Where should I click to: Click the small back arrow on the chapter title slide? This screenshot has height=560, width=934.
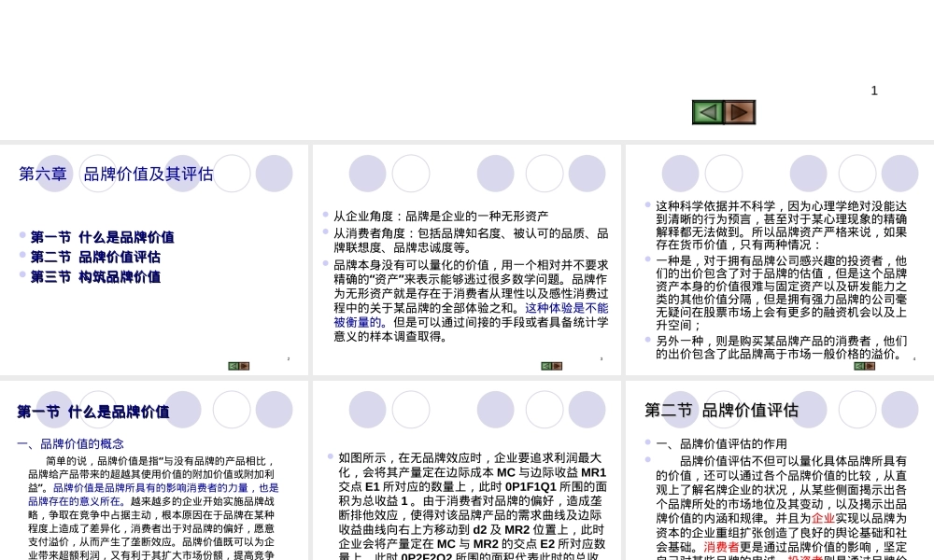(233, 366)
